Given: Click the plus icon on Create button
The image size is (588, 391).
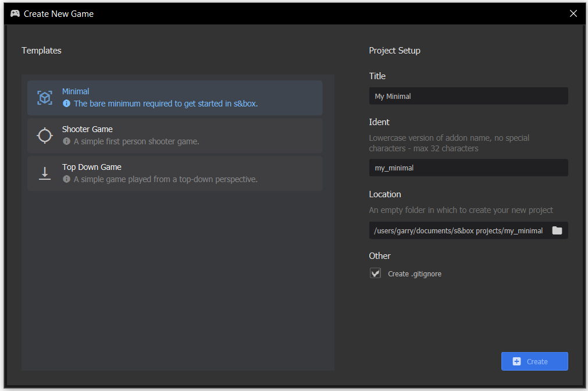Looking at the screenshot, I should 516,361.
